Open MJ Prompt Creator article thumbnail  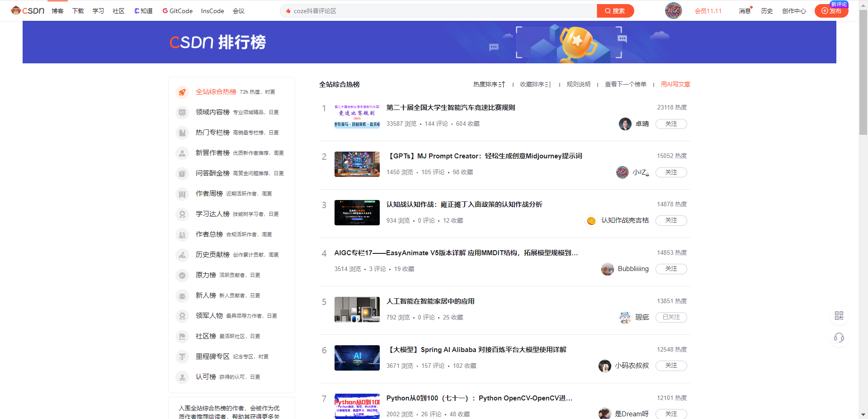coord(357,164)
